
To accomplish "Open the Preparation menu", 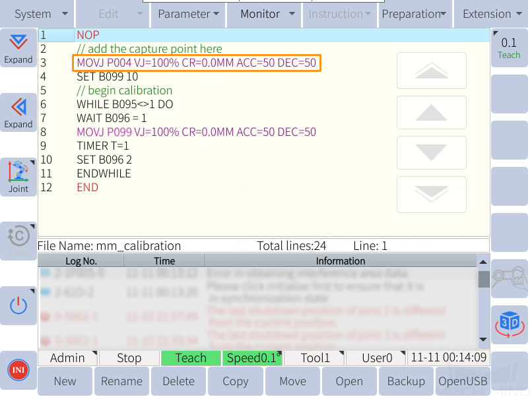I will 415,14.
